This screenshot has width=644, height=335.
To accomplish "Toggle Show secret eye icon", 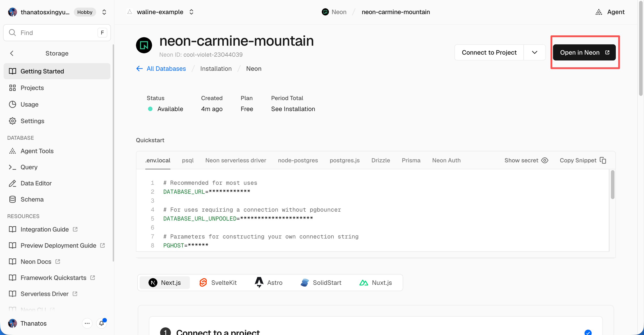I will click(x=545, y=161).
